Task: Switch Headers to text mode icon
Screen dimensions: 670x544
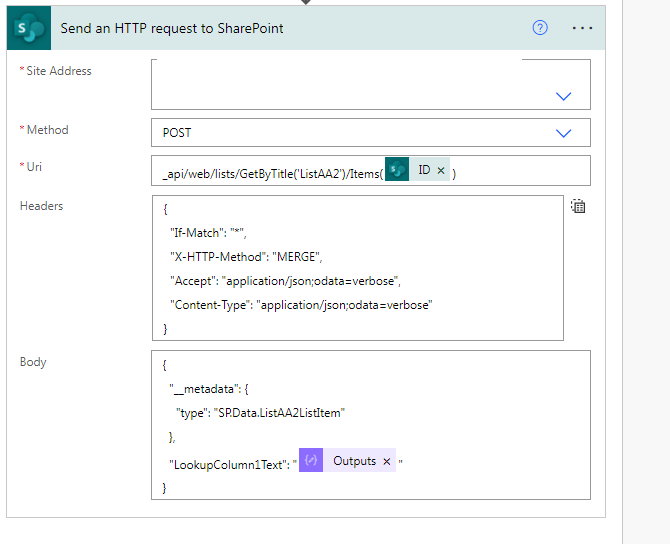Action: [x=578, y=206]
